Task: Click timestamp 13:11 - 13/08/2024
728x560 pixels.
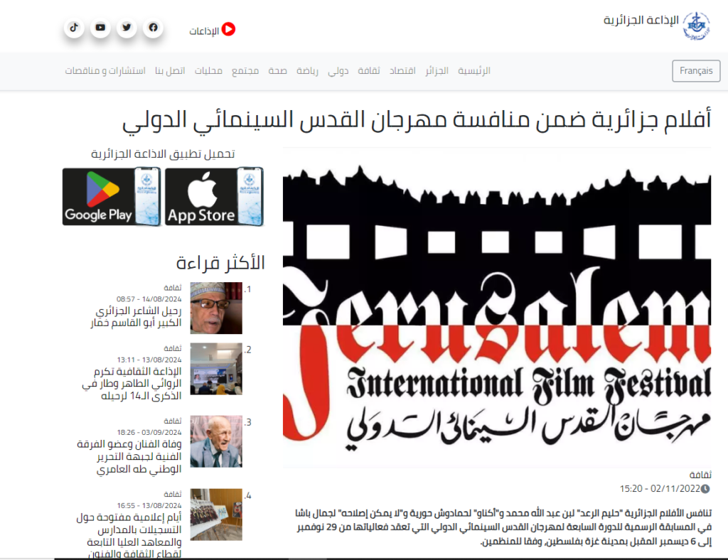Action: point(149,360)
